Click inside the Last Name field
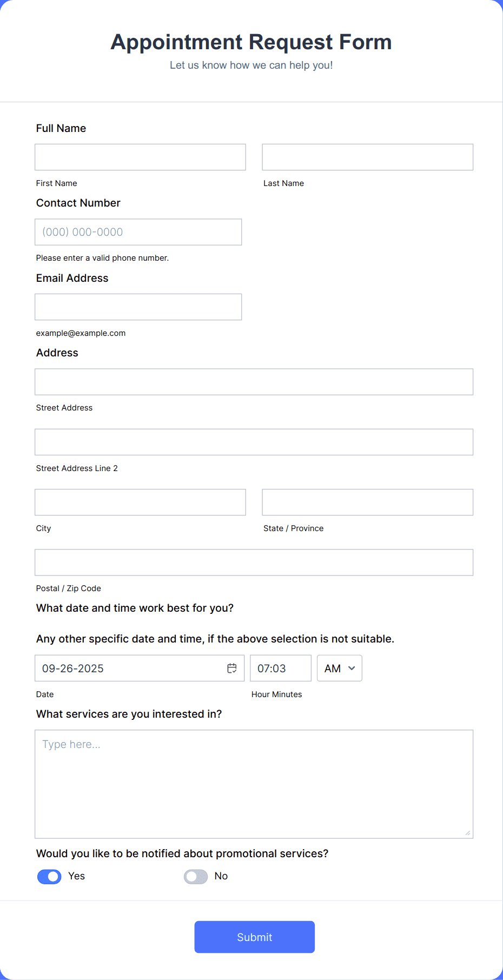The image size is (503, 980). coord(367,157)
